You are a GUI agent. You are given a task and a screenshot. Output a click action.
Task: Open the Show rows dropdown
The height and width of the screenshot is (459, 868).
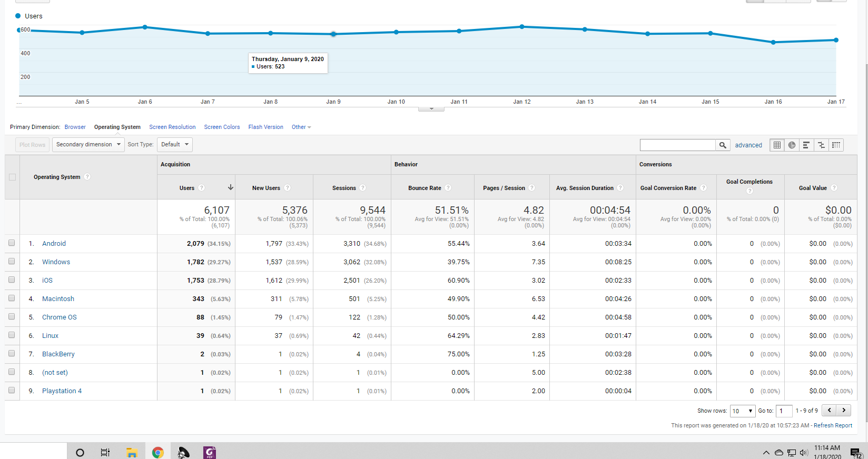[743, 411]
